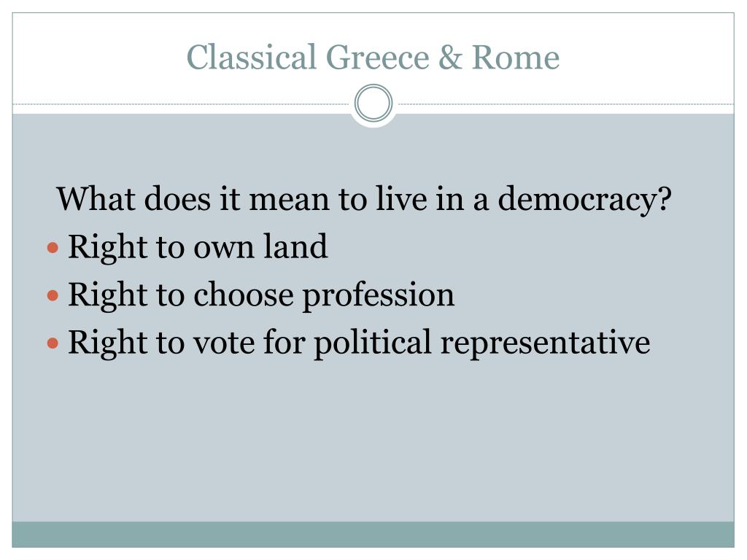Viewport: 747px width, 560px height.
Task: Click the word 'democracy?' in the question
Action: [584, 200]
